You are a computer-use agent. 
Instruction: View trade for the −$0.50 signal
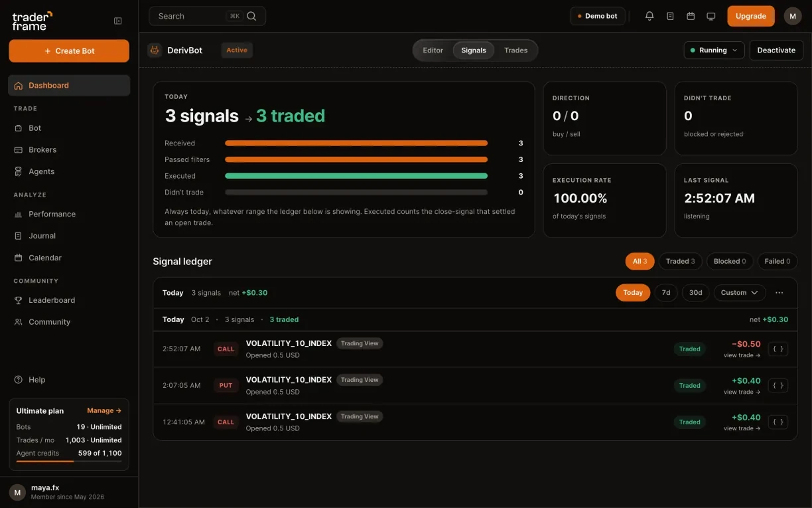tap(742, 356)
